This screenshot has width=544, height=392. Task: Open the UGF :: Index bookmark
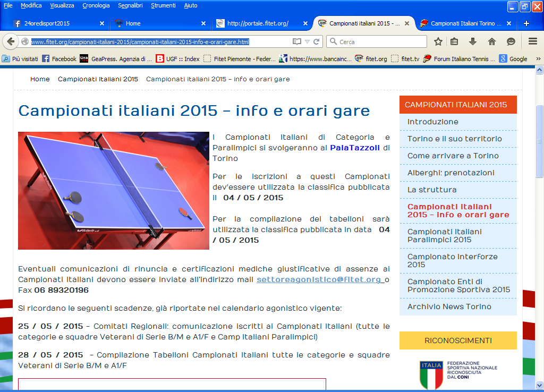pyautogui.click(x=177, y=59)
